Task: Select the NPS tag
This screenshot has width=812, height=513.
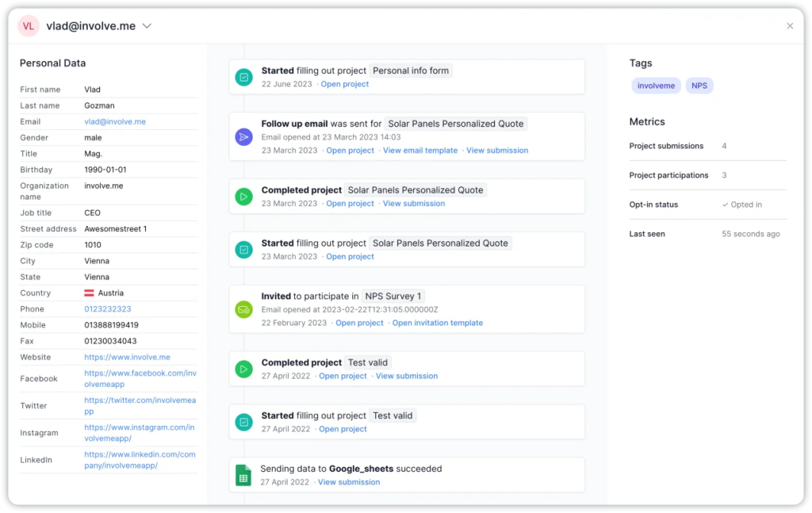Action: [x=699, y=85]
